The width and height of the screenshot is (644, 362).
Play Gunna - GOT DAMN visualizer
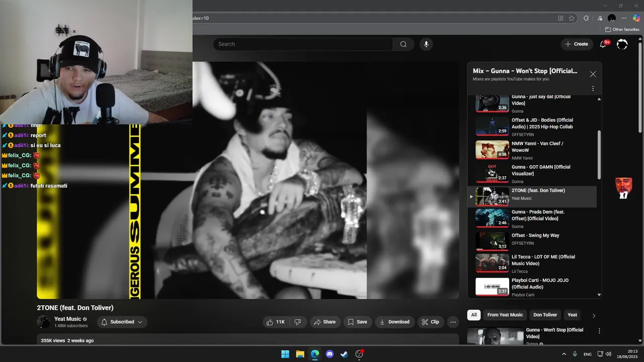pyautogui.click(x=532, y=174)
